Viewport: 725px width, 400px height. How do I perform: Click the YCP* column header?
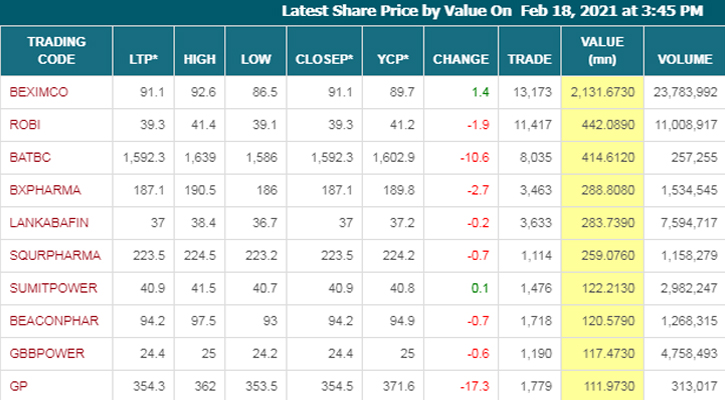[x=393, y=59]
